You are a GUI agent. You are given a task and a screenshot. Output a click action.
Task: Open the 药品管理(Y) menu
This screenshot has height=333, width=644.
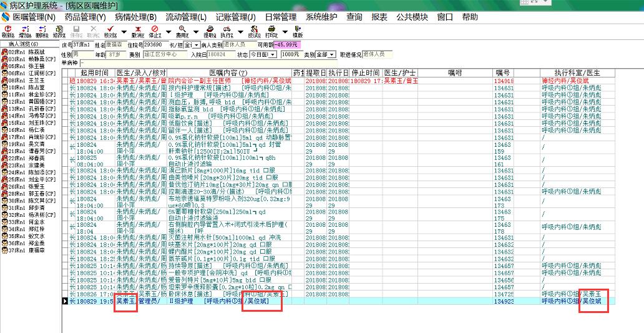pos(85,17)
